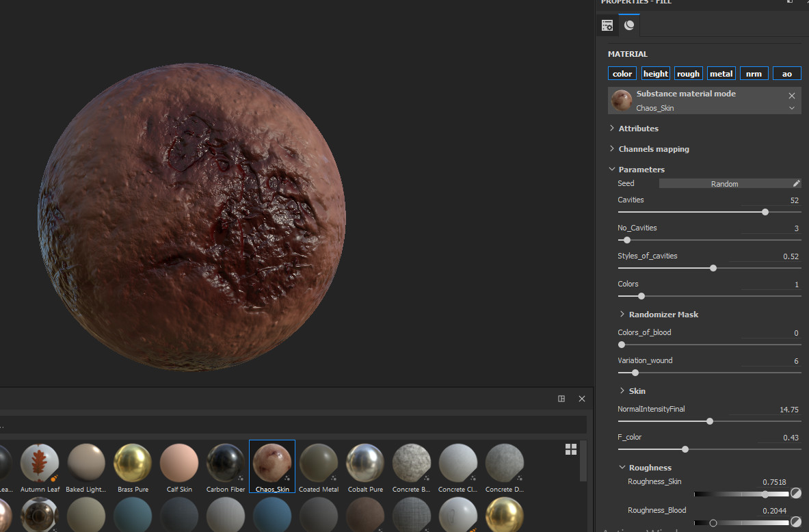Expand the Attributes section
The width and height of the screenshot is (809, 532).
click(x=638, y=129)
